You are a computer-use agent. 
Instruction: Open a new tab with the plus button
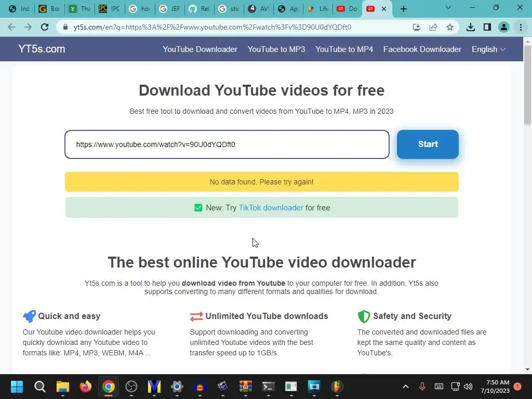(403, 9)
